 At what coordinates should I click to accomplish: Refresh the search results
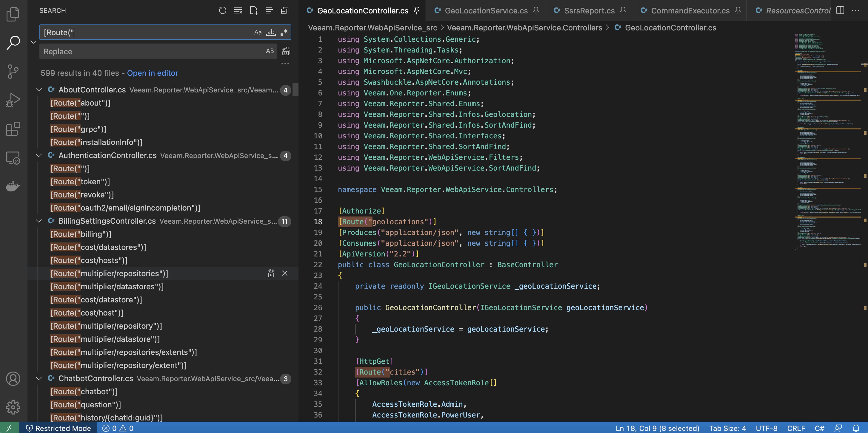click(222, 11)
